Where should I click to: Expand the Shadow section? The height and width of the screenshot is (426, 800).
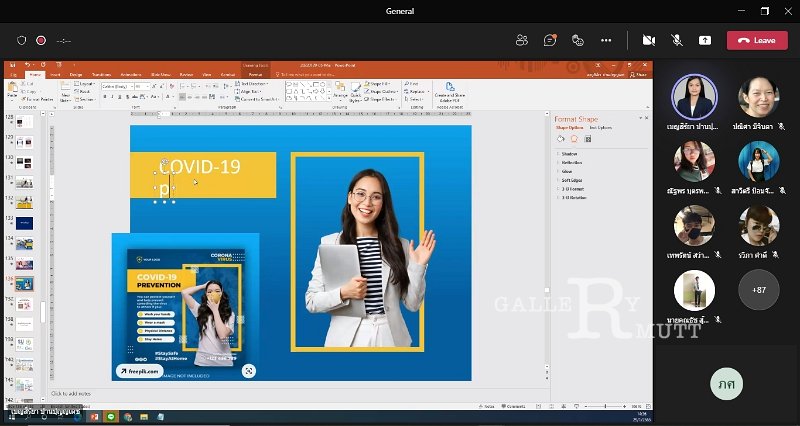point(569,154)
